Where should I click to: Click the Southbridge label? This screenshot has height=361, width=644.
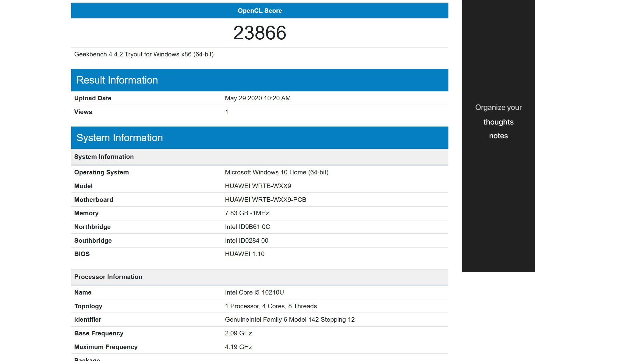pyautogui.click(x=93, y=241)
